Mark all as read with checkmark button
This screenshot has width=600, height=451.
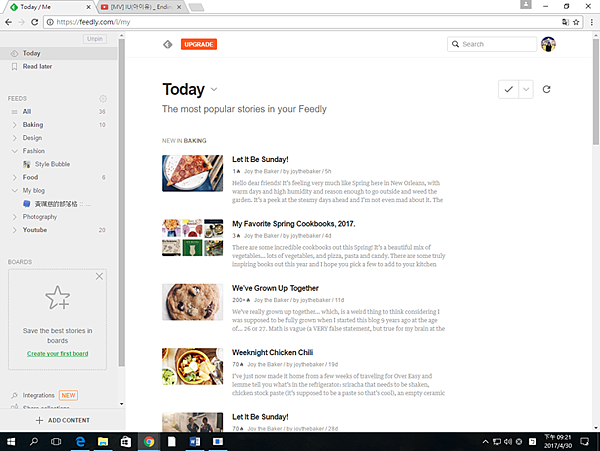[x=508, y=90]
